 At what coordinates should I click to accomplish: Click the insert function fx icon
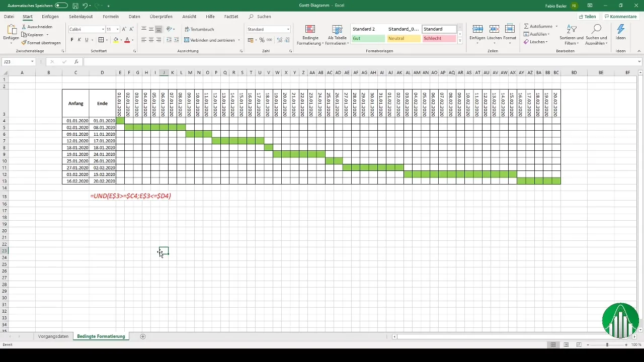(76, 61)
